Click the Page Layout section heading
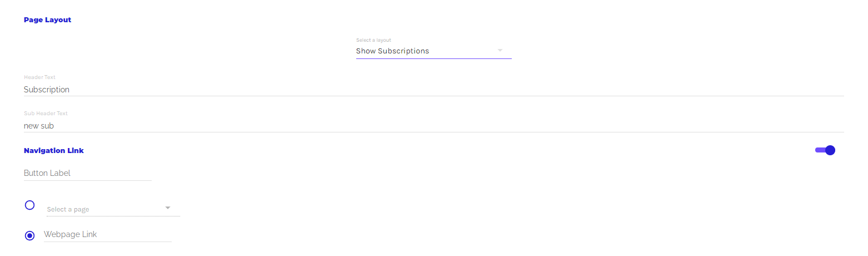The height and width of the screenshot is (256, 868). click(x=47, y=20)
